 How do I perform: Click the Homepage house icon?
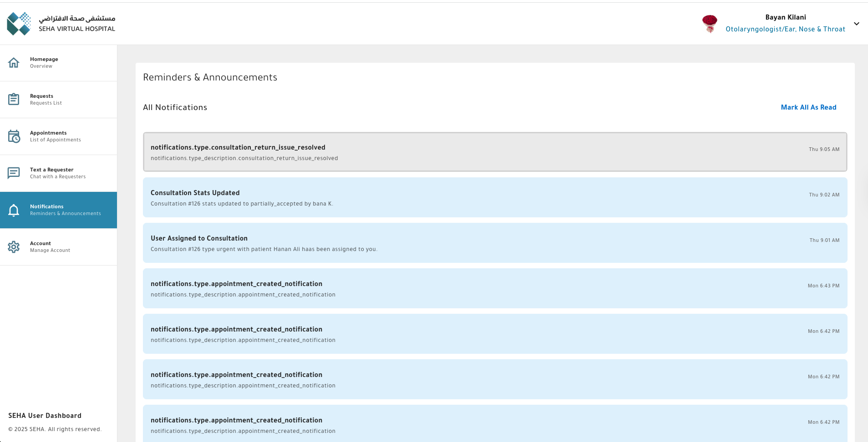click(14, 63)
